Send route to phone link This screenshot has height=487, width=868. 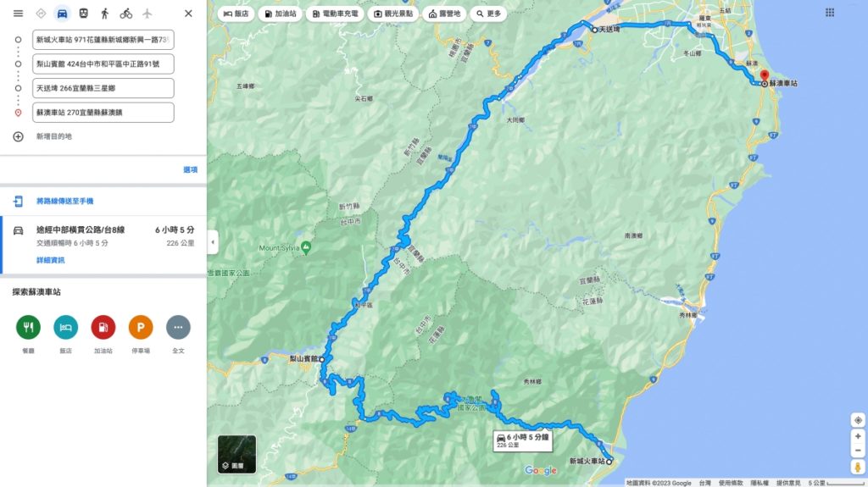(64, 202)
